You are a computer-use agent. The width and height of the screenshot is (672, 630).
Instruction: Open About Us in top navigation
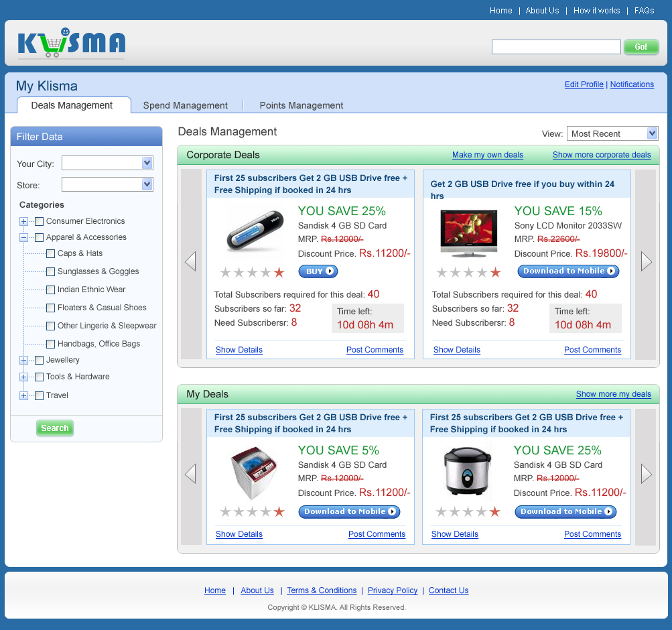tap(542, 10)
